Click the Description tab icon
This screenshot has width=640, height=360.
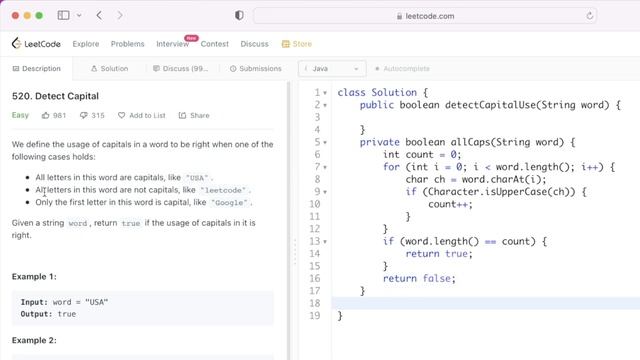coord(16,69)
